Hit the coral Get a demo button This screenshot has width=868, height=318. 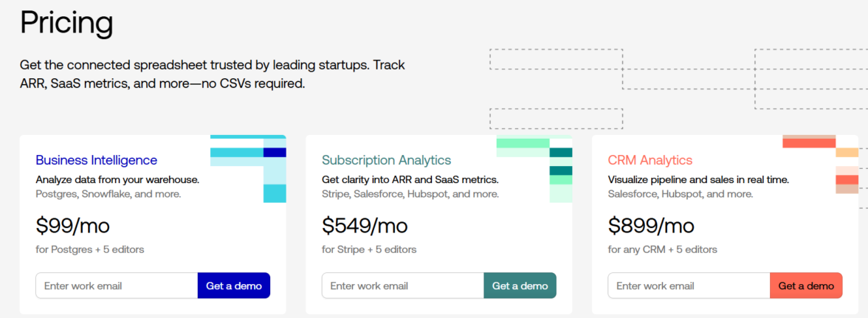click(806, 286)
